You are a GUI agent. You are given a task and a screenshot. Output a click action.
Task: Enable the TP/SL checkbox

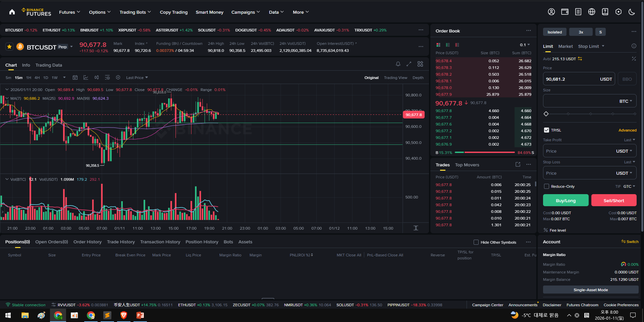(546, 130)
